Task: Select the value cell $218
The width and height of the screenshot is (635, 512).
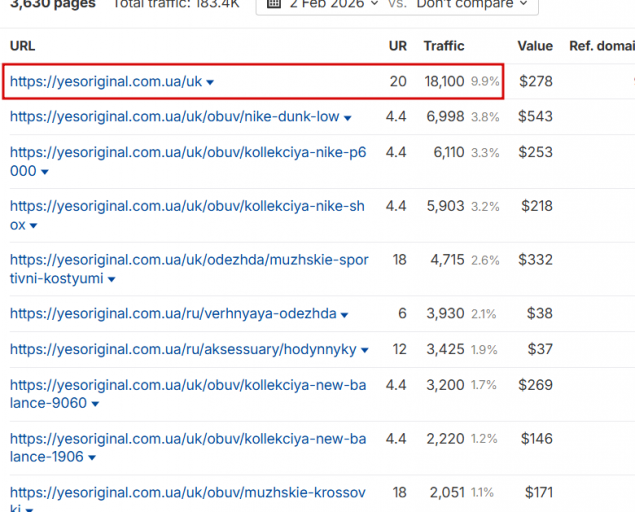Action: [x=537, y=206]
